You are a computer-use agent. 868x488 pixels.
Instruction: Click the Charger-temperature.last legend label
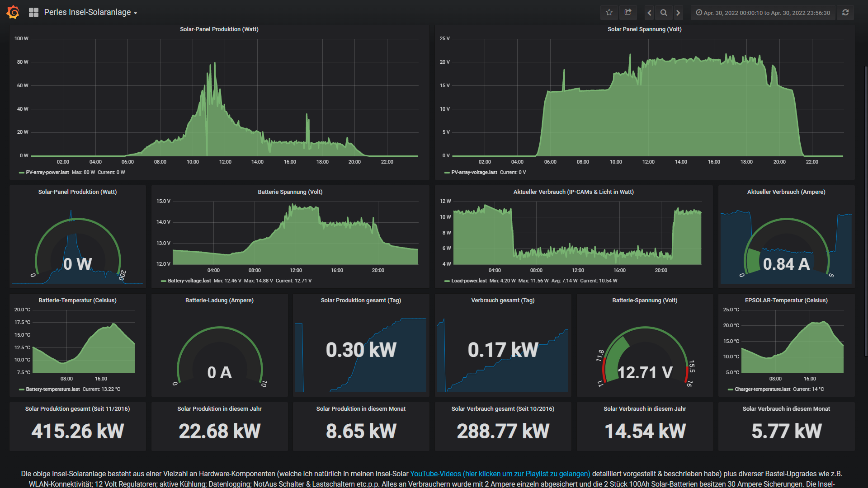(762, 389)
